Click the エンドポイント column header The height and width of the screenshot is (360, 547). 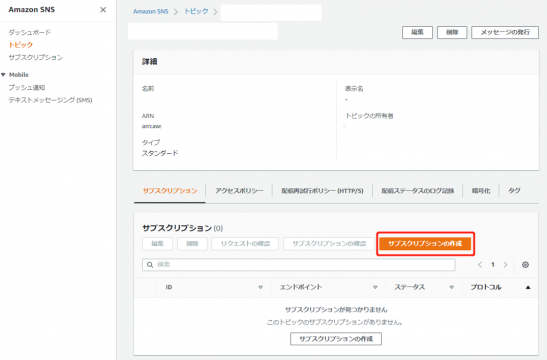coord(301,287)
